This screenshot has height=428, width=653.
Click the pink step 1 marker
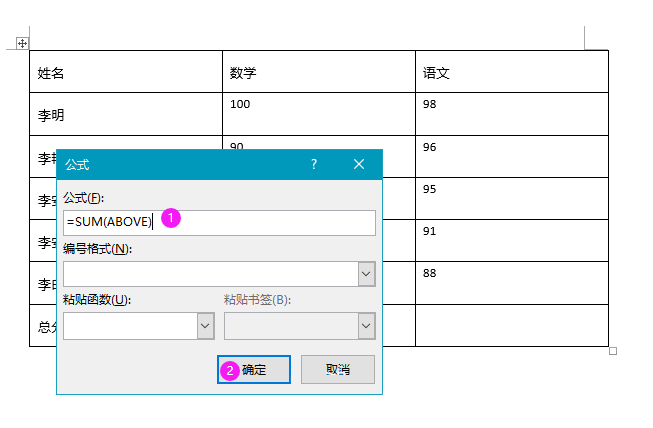tap(170, 218)
